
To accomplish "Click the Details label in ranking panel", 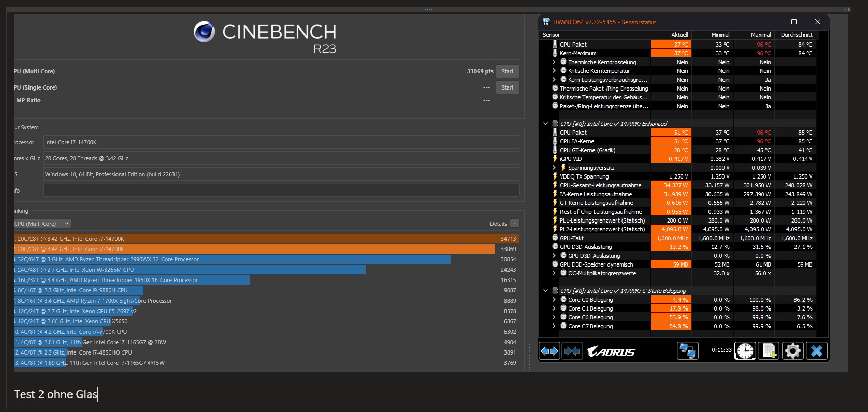I will (498, 224).
